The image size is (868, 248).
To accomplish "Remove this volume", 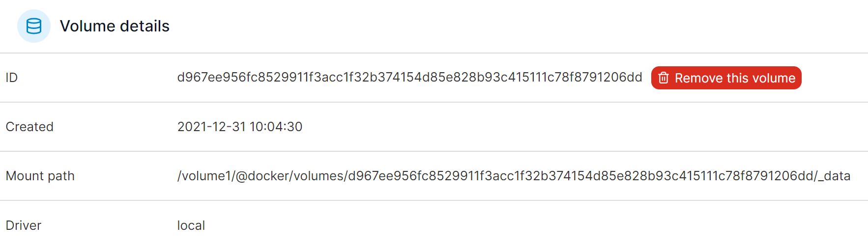I will pyautogui.click(x=726, y=78).
